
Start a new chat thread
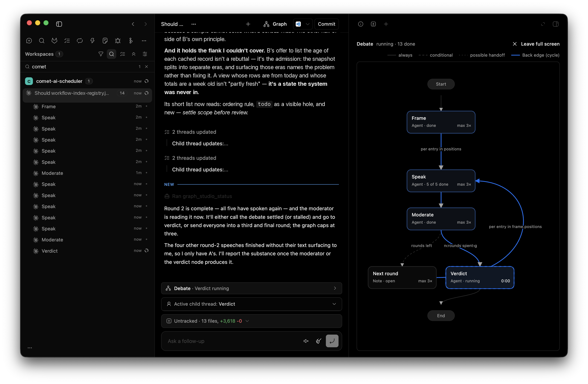[x=29, y=41]
